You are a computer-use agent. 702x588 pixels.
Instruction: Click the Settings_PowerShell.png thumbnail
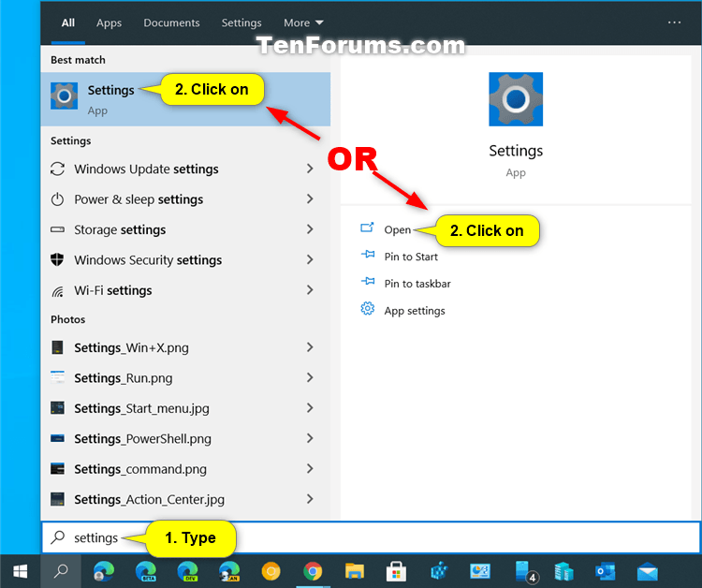pos(57,438)
